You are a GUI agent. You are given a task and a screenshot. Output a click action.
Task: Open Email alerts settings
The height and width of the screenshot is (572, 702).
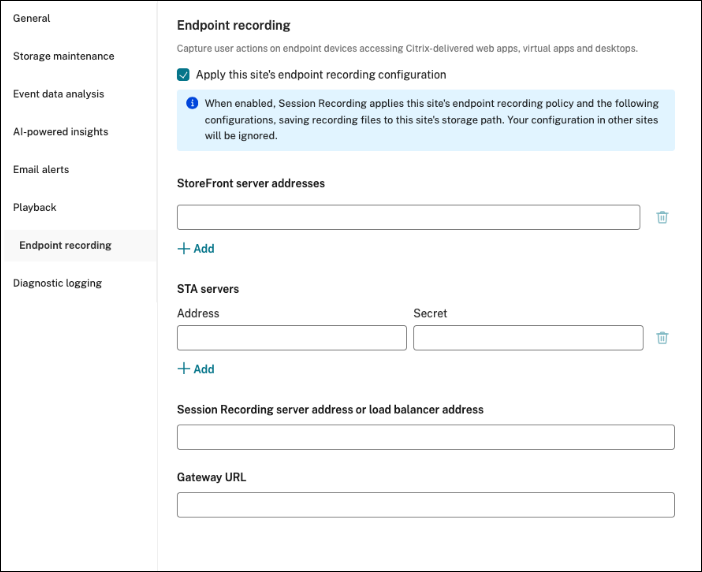(x=41, y=169)
